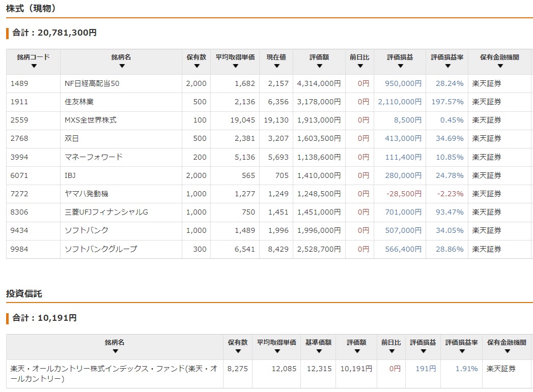Click 評価損益率 value 93.47%
This screenshot has height=392, width=533.
450,212
